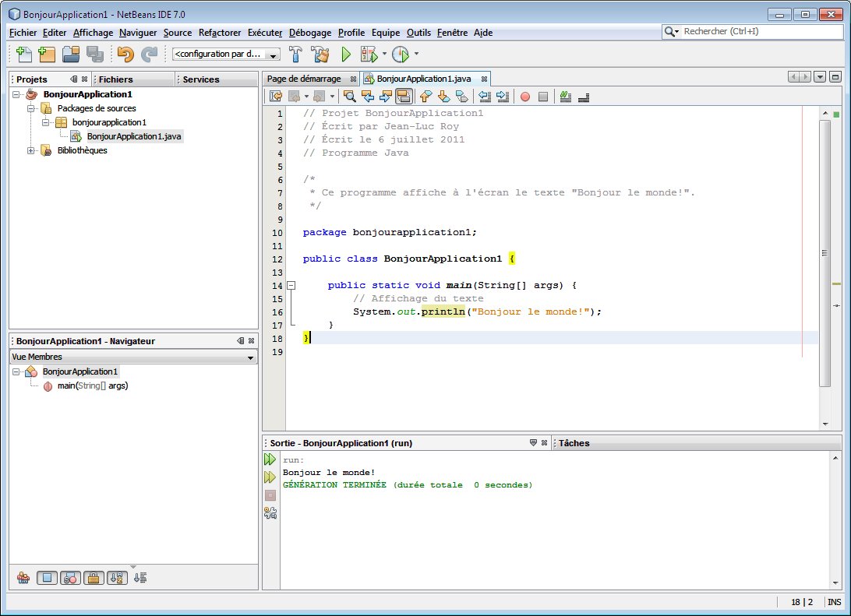Run the project with green play icon
Image resolution: width=851 pixels, height=616 pixels.
[x=346, y=54]
